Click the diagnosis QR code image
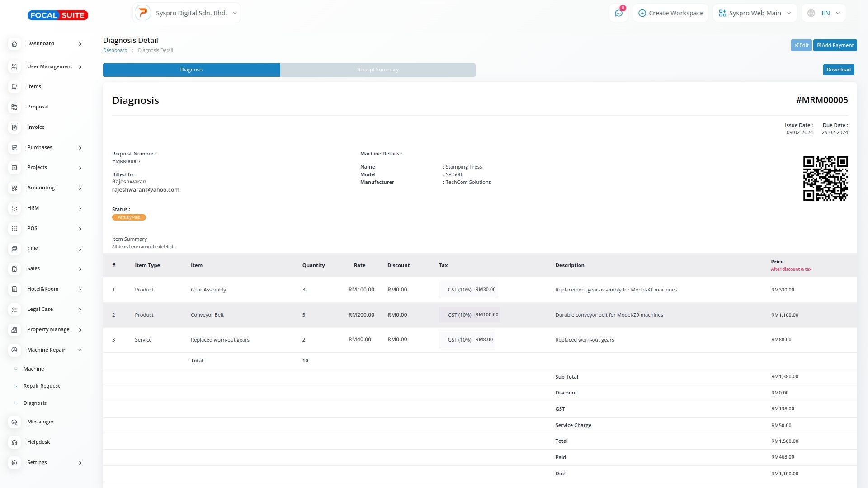 click(825, 178)
